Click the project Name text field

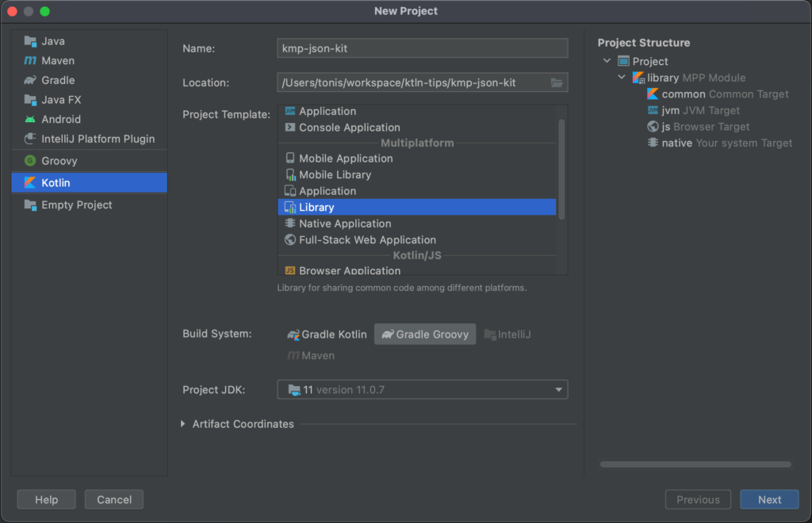[x=423, y=48]
